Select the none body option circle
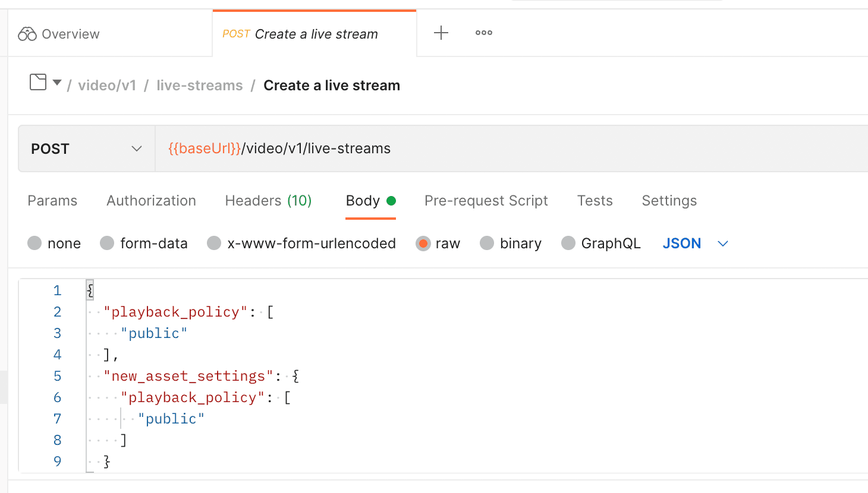Viewport: 868px width, 493px height. click(34, 243)
